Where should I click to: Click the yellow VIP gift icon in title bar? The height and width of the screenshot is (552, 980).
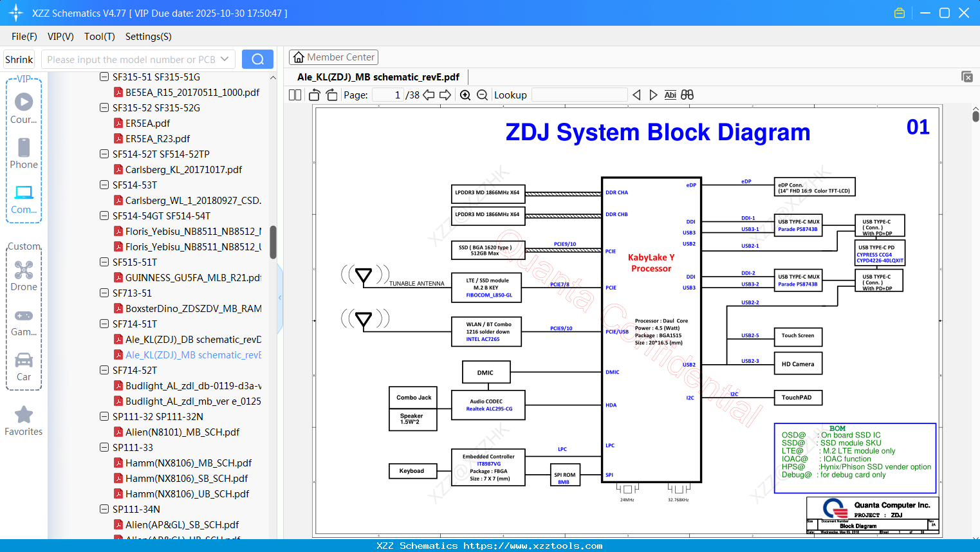tap(900, 13)
